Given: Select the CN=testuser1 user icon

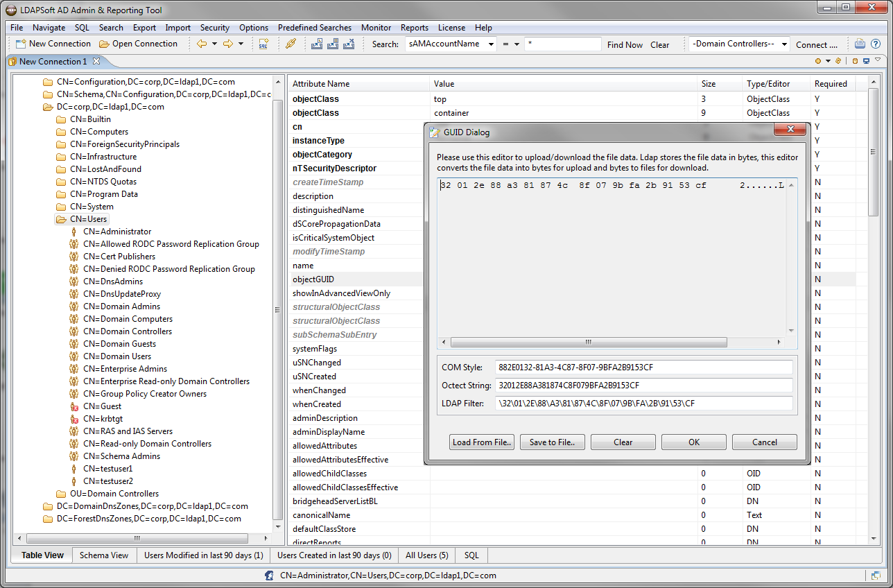Looking at the screenshot, I should tap(74, 469).
